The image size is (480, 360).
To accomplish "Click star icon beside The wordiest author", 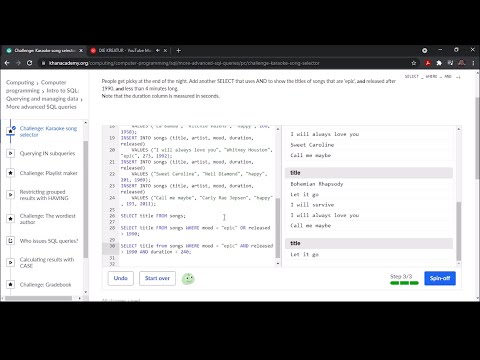I will 11,219.
